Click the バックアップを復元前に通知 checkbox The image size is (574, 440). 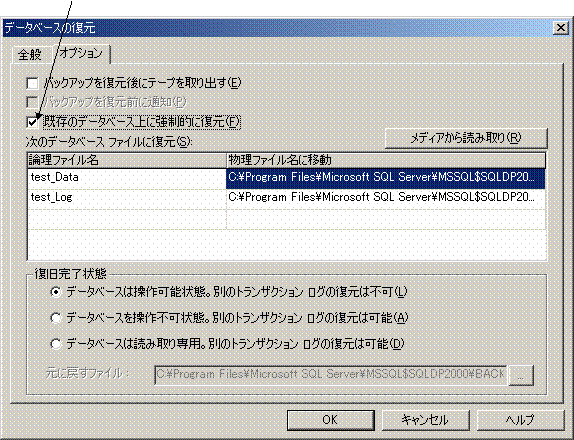32,102
